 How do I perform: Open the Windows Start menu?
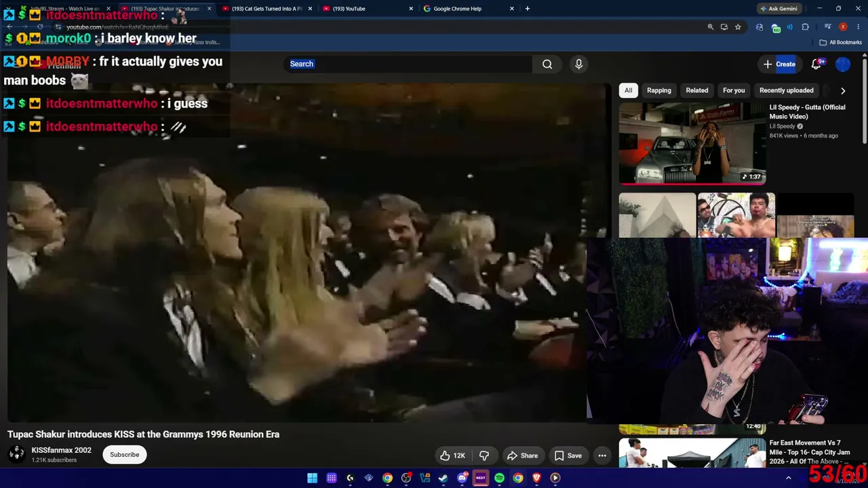312,478
